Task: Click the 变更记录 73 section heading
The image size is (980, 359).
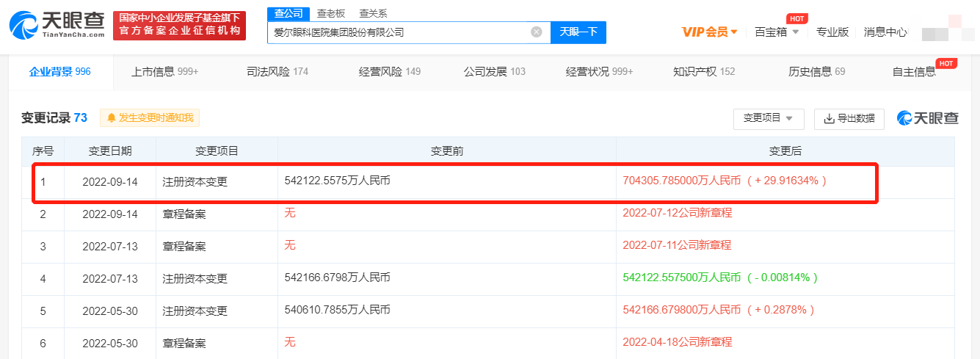Action: click(54, 118)
